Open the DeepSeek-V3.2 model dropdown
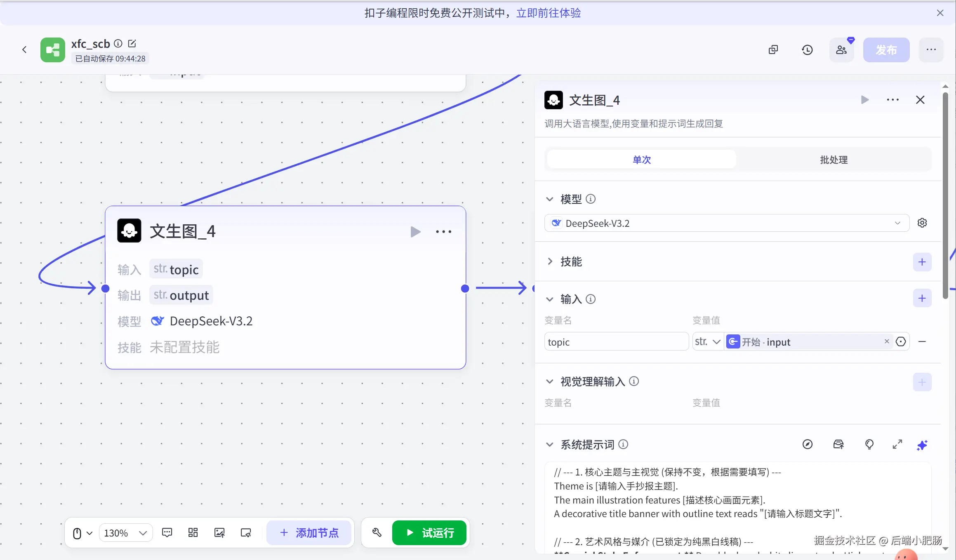This screenshot has width=956, height=560. (x=727, y=223)
